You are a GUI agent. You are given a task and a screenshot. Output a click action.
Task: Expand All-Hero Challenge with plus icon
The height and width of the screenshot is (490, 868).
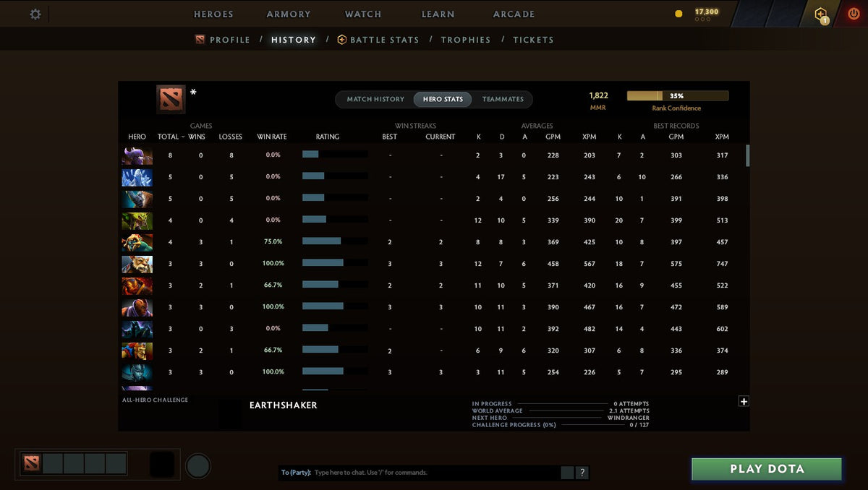[744, 402]
